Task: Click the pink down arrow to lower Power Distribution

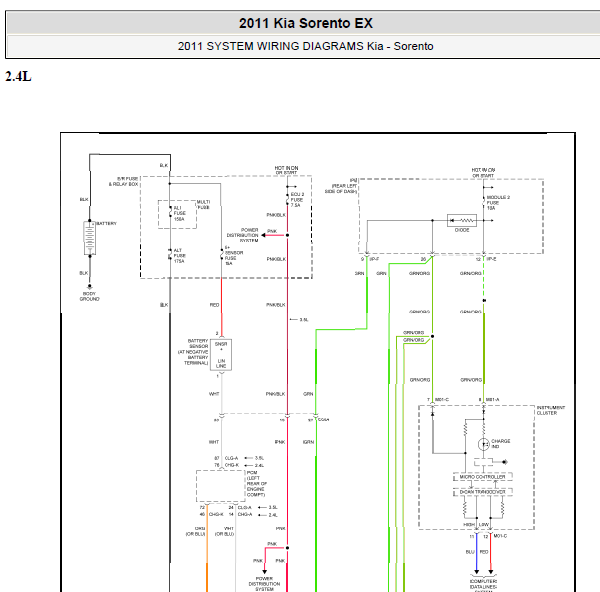Action: (264, 572)
